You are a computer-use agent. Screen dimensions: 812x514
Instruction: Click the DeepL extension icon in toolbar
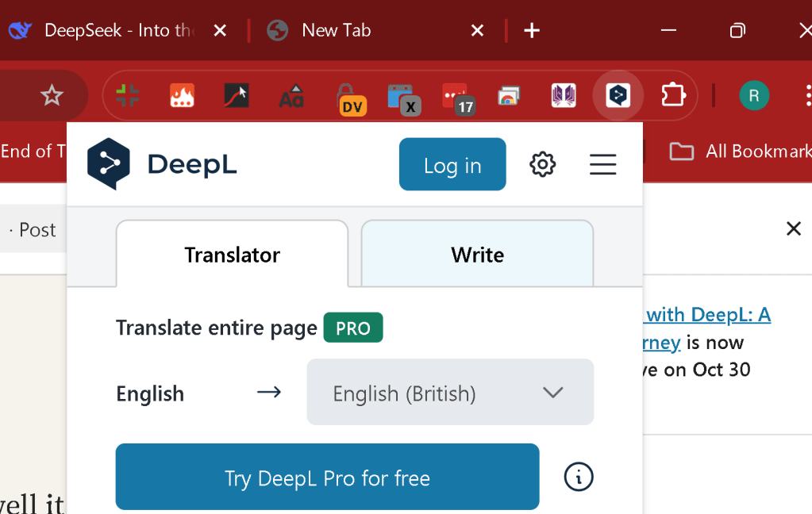[618, 95]
